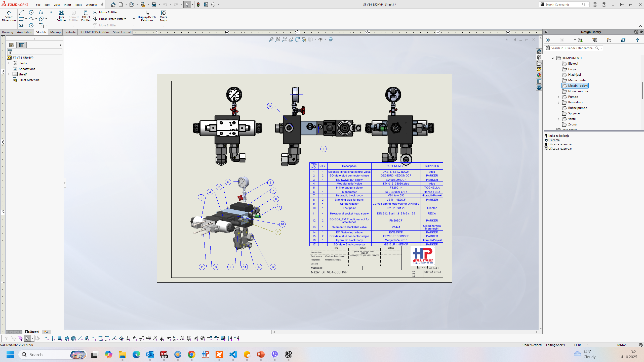Toggle the PropertyManager tab button
The image size is (644, 362).
pos(22,45)
